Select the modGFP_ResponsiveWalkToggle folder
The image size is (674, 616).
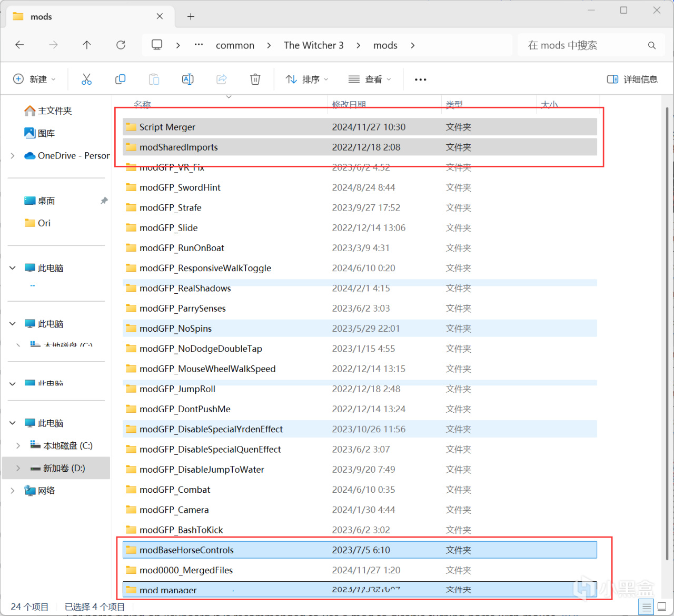tap(360, 268)
